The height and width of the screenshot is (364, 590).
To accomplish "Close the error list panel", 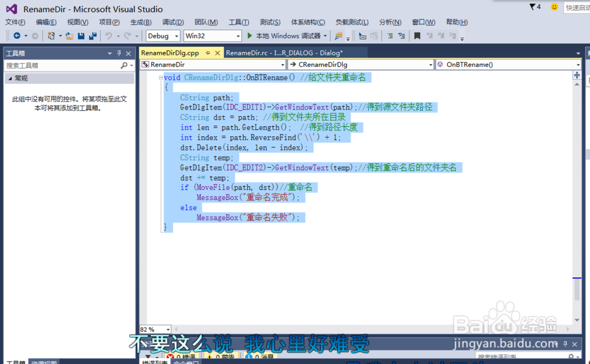I will pos(575,344).
